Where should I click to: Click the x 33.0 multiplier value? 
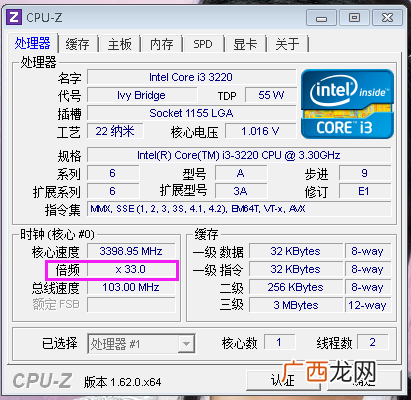point(131,269)
